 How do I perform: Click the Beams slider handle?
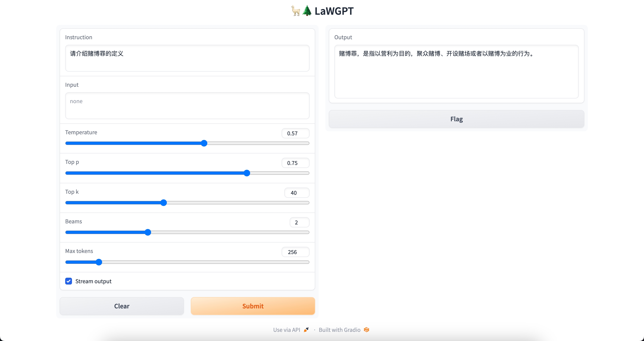click(148, 232)
